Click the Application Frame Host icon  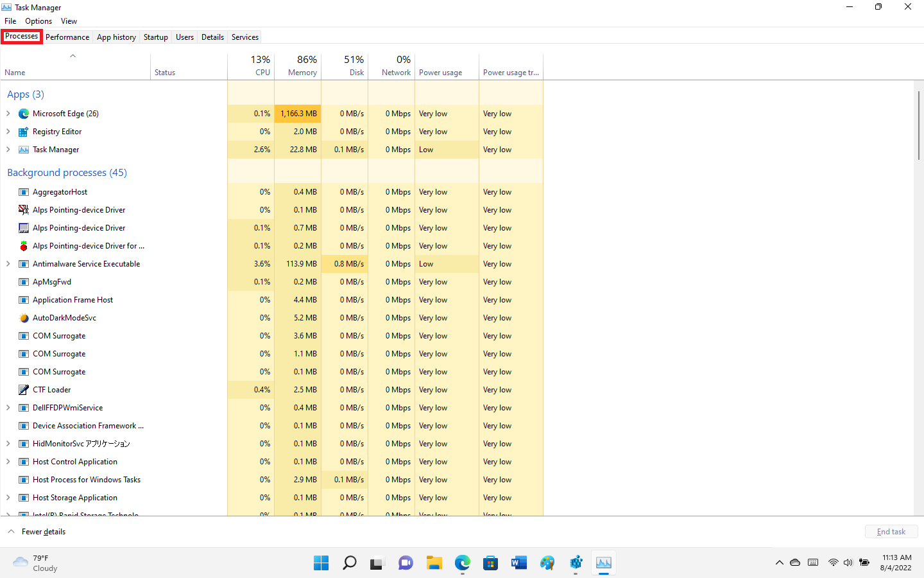pos(24,300)
